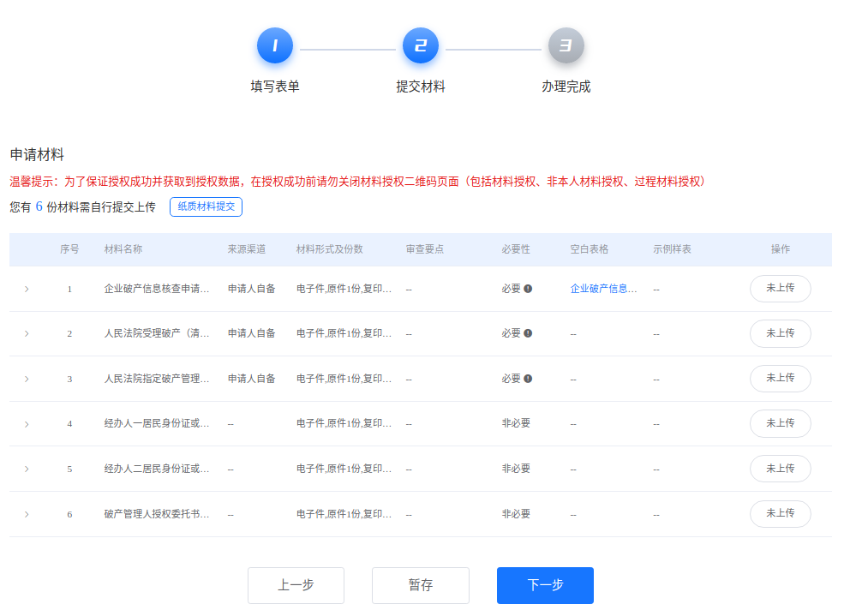This screenshot has height=616, width=850.
Task: Expand row 6 破产管理人授权委托书
Action: pos(27,514)
